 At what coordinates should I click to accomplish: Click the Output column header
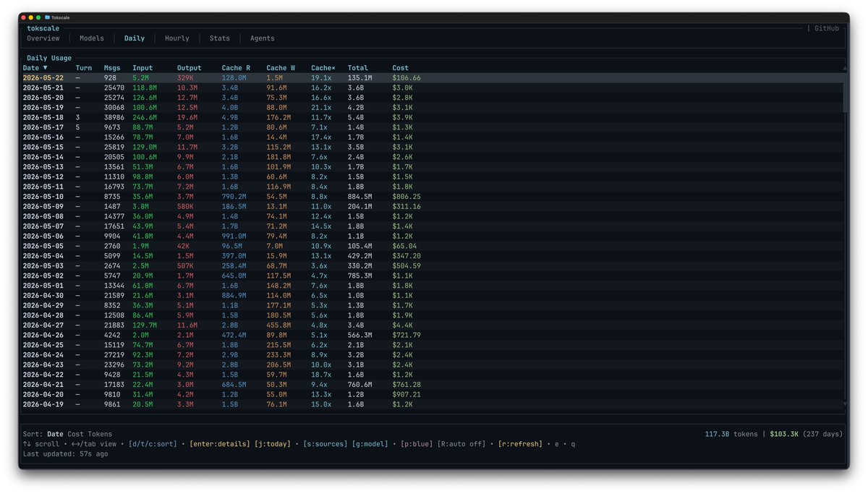(x=190, y=68)
